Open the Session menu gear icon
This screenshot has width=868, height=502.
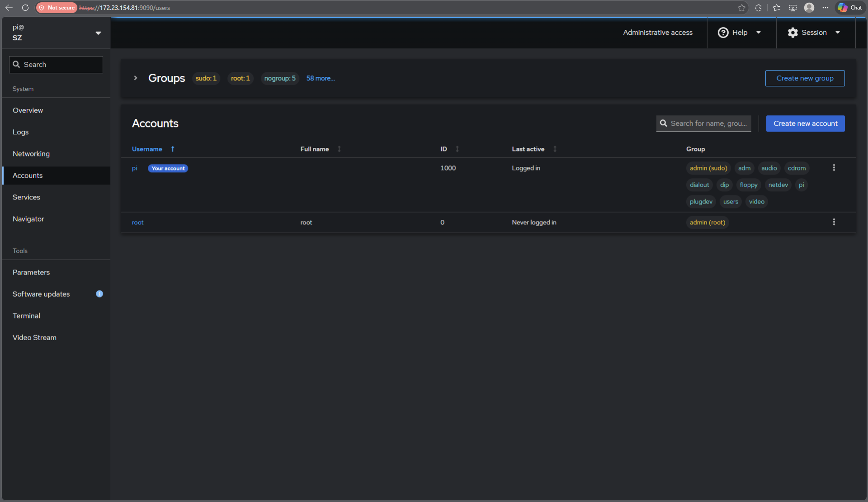[x=793, y=32]
